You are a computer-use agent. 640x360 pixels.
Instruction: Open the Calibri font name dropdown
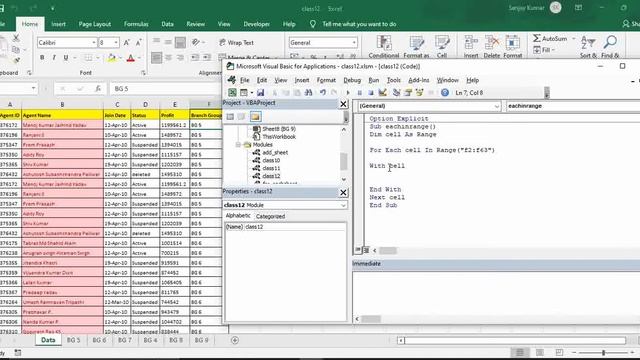pos(94,42)
